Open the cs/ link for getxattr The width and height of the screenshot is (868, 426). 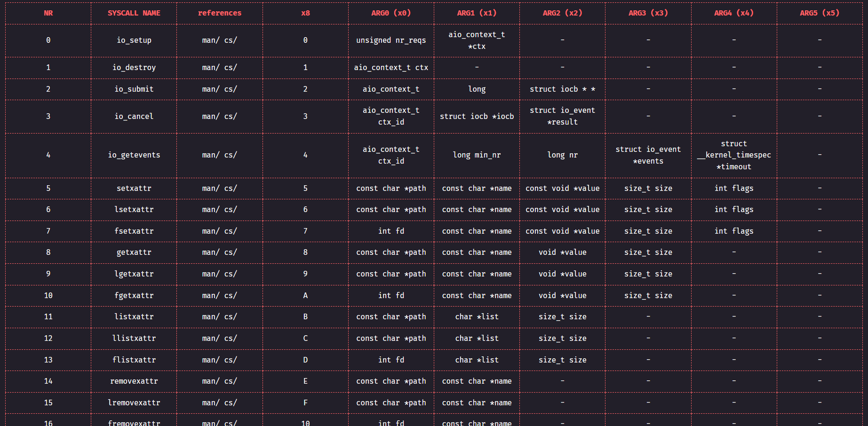(231, 252)
